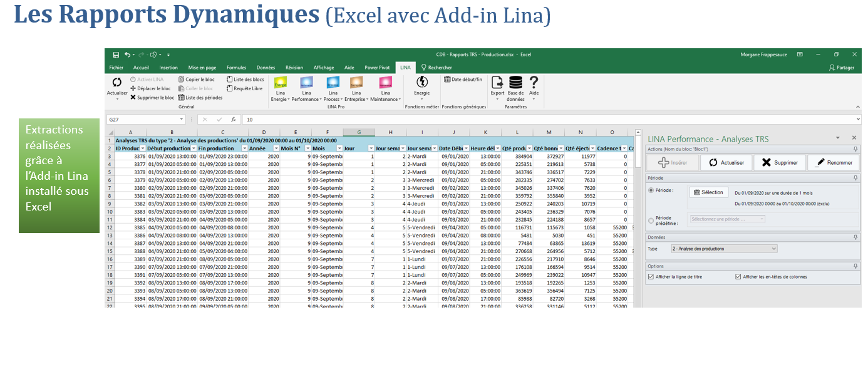Toggle Afficher les en-têtes de colonnes checkbox
This screenshot has height=369, width=868.
[738, 276]
